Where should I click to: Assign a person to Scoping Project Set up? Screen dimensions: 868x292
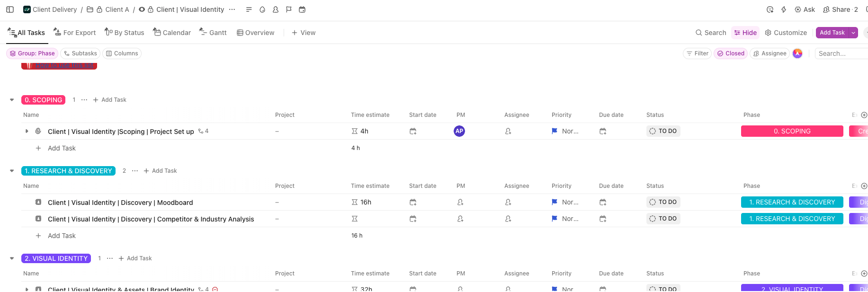(x=508, y=131)
